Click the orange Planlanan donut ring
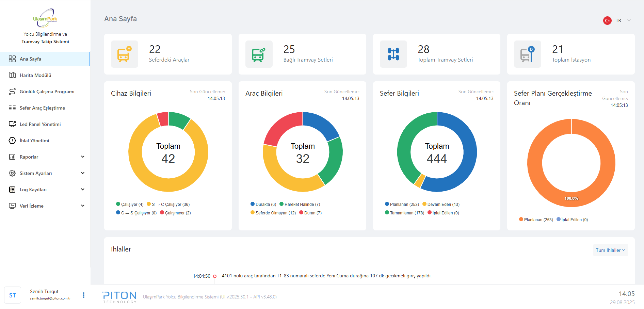 coord(535,163)
